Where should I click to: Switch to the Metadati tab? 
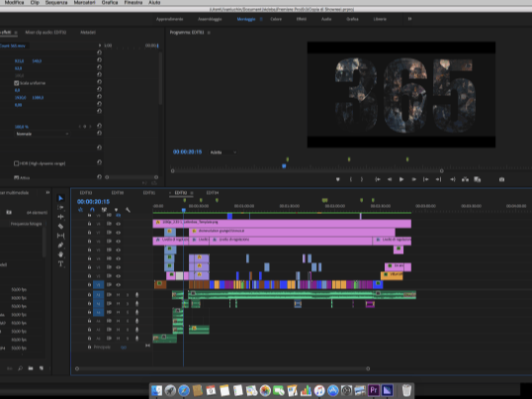pos(88,33)
